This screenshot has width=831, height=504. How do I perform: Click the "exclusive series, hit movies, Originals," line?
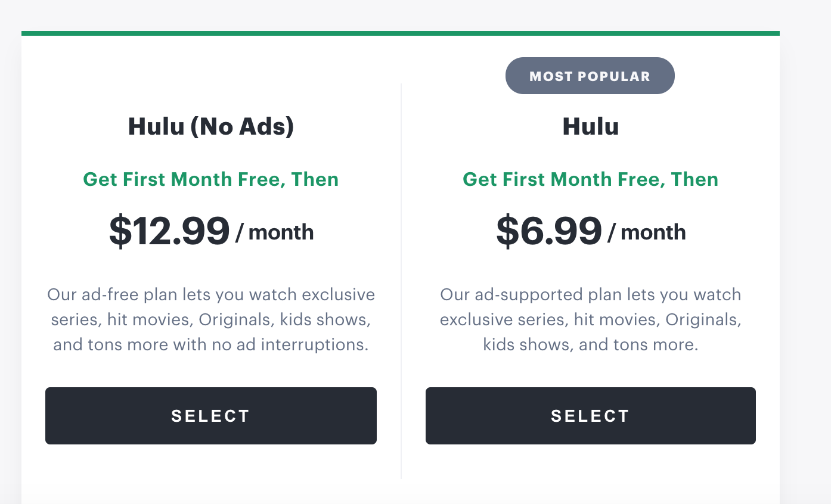pyautogui.click(x=590, y=319)
